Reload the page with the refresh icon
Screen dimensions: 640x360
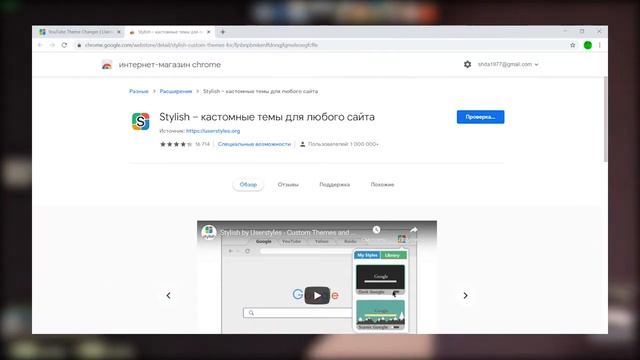coord(64,45)
